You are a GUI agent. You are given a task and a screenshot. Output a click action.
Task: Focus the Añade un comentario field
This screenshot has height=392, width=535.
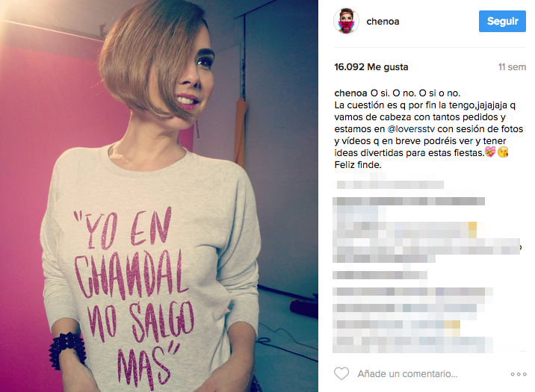coord(407,374)
